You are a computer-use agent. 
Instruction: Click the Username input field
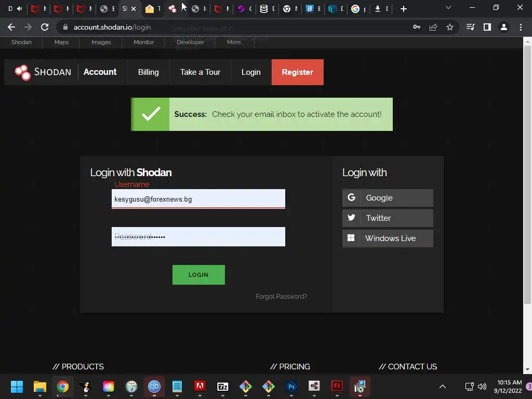coord(198,199)
